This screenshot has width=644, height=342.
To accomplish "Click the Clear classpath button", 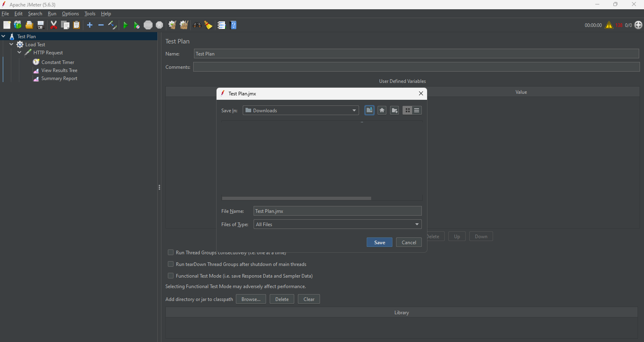I will [309, 299].
